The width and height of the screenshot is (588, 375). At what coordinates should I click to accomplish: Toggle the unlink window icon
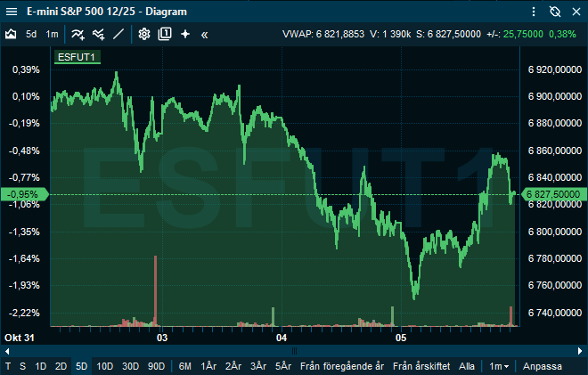[555, 12]
